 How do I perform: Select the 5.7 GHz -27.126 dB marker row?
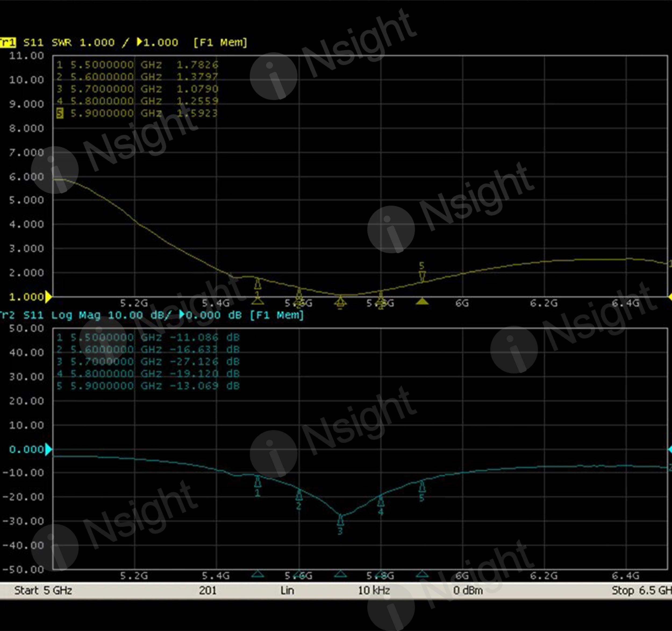click(x=148, y=362)
